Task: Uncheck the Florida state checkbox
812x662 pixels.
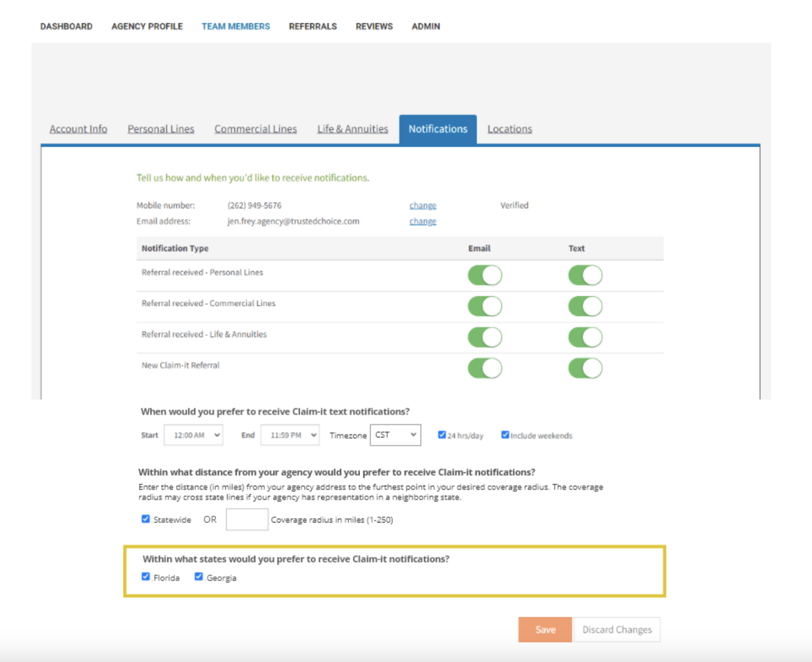Action: click(146, 575)
